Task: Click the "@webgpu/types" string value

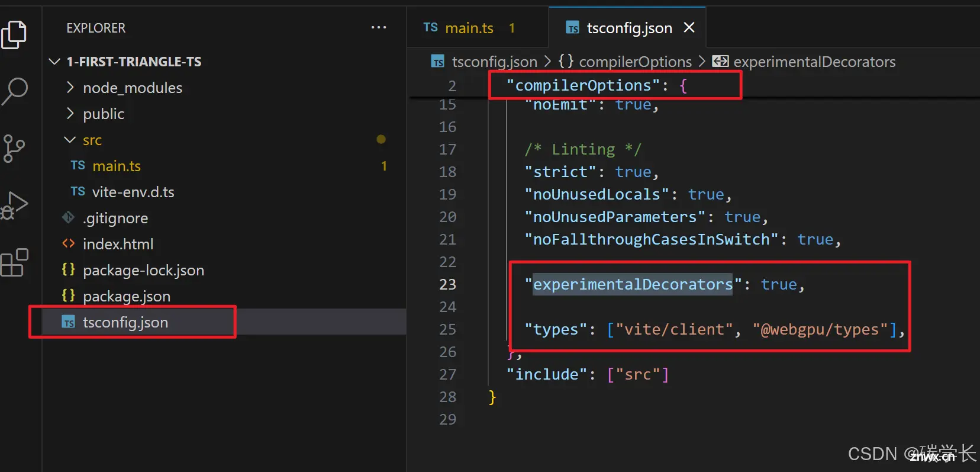Action: (x=820, y=329)
